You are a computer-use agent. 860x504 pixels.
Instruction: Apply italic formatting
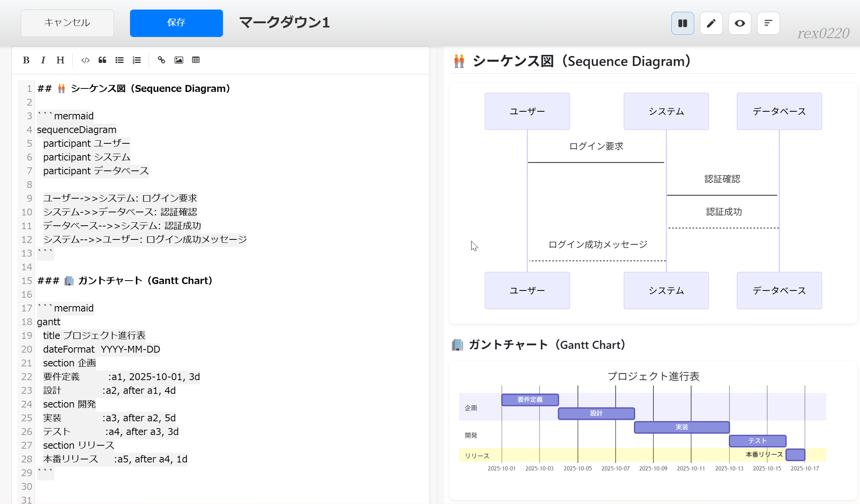click(x=43, y=60)
